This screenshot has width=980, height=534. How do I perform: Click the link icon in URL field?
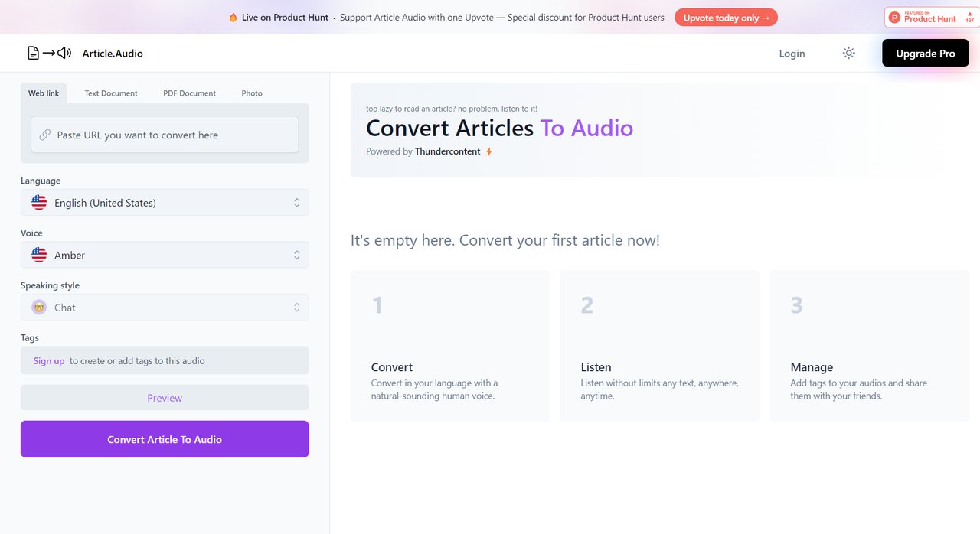(44, 135)
